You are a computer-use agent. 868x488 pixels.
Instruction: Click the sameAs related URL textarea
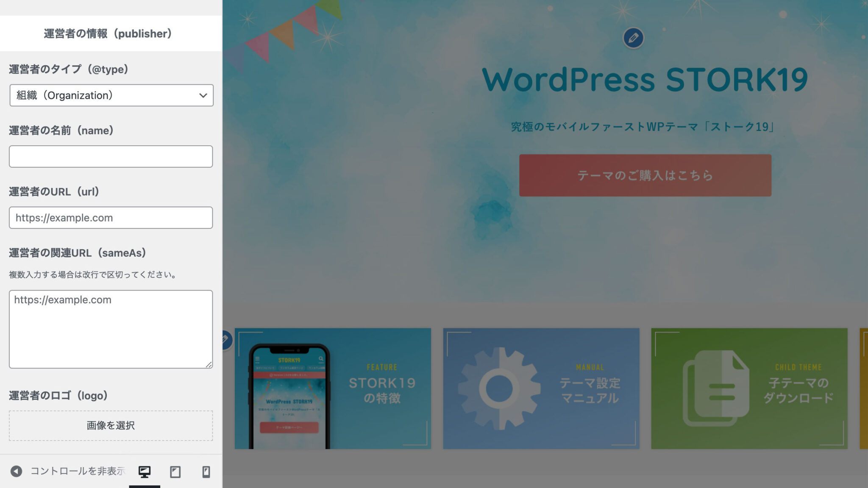pos(111,329)
